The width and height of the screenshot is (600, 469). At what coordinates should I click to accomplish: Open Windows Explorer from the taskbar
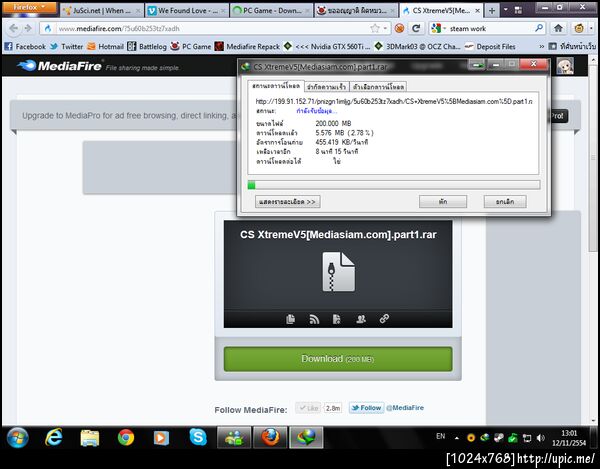pos(90,438)
